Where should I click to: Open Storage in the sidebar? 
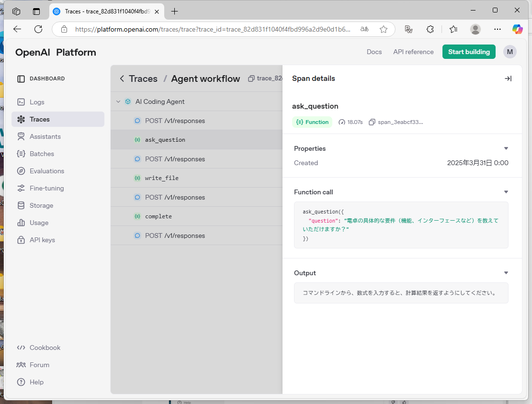(x=57, y=205)
